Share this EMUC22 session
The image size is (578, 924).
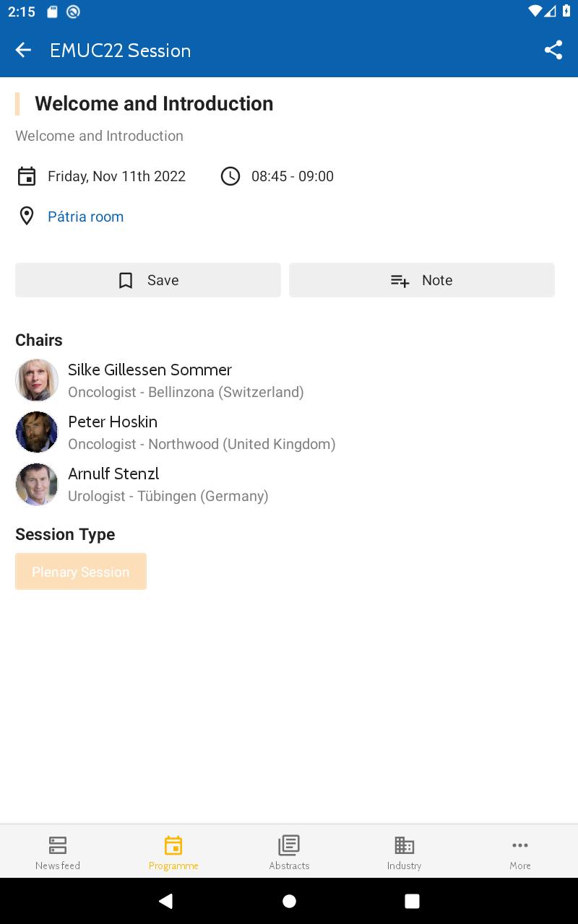pyautogui.click(x=553, y=50)
